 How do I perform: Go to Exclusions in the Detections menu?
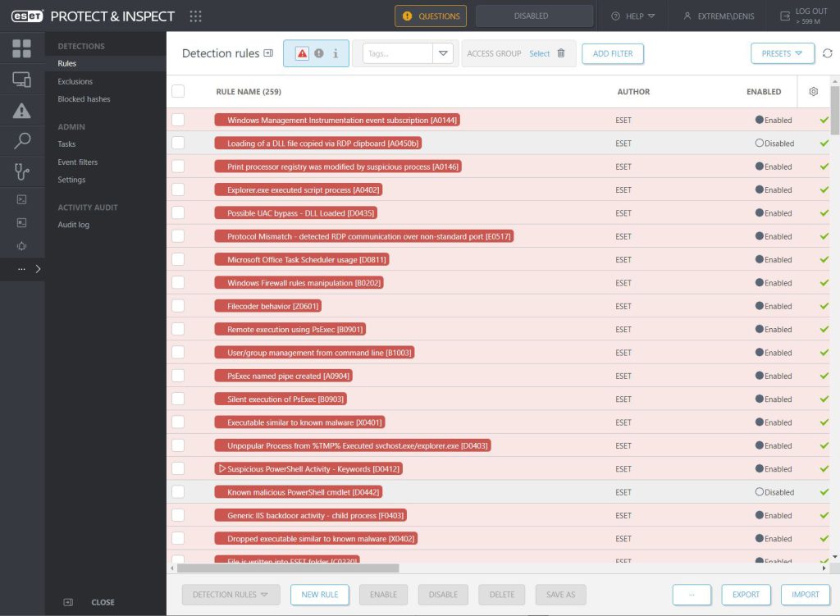(75, 81)
